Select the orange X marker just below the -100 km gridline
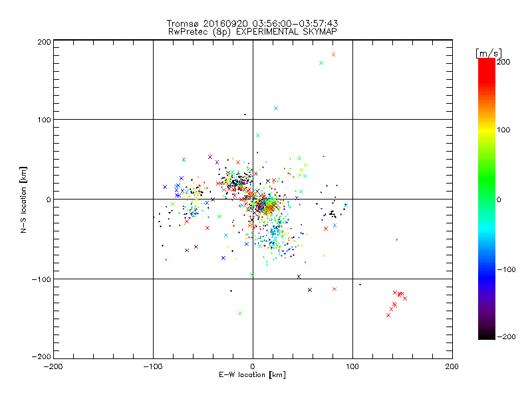 coord(334,289)
